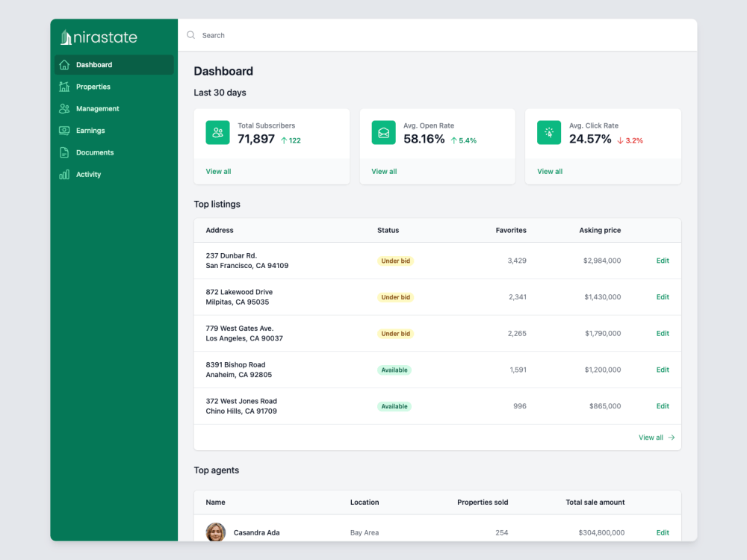This screenshot has width=747, height=560.
Task: Edit the 237 Dunbar Rd. listing
Action: click(x=662, y=261)
